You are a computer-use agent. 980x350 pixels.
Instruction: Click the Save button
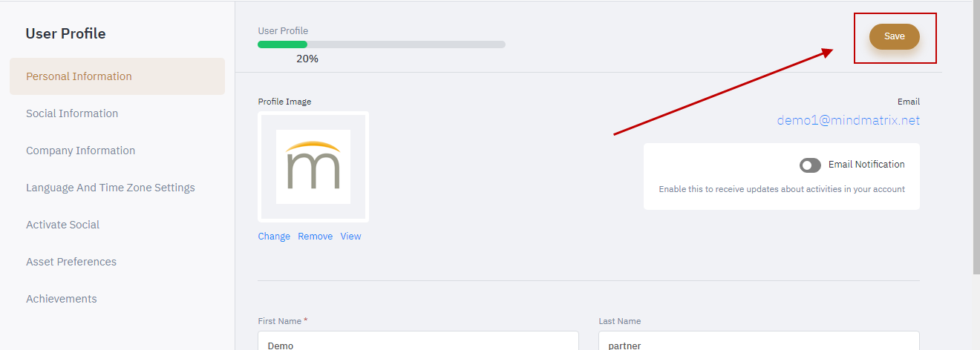coord(894,36)
